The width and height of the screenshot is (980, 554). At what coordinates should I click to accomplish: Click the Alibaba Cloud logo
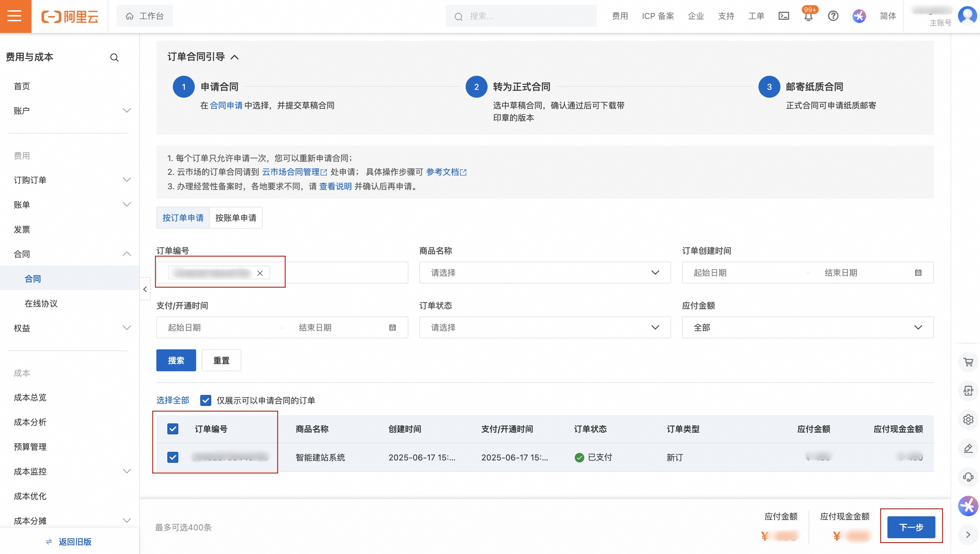pyautogui.click(x=70, y=16)
